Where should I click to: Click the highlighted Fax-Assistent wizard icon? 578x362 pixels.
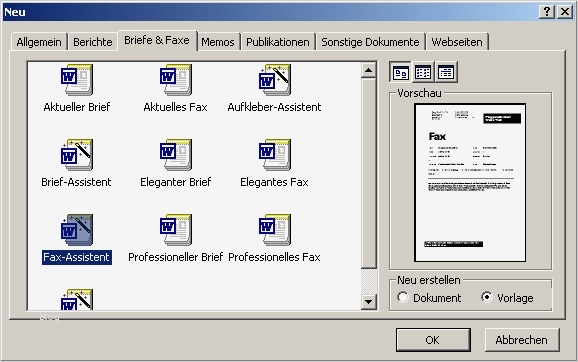pos(77,230)
